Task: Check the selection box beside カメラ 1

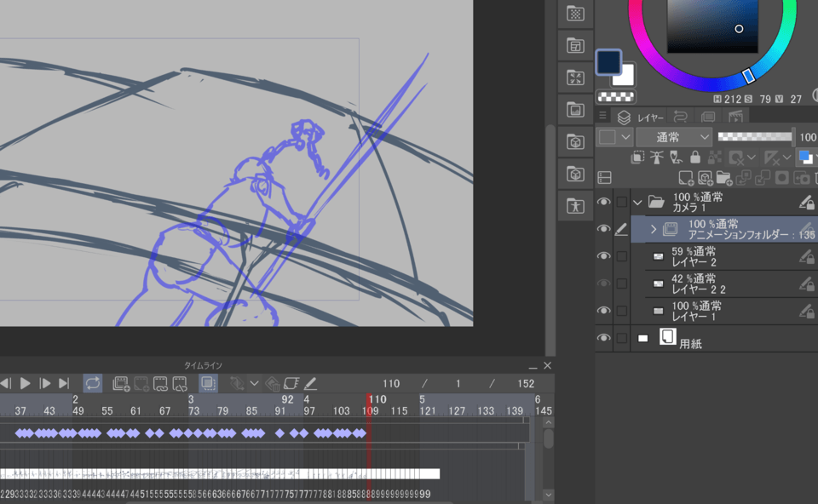Action: (x=621, y=202)
